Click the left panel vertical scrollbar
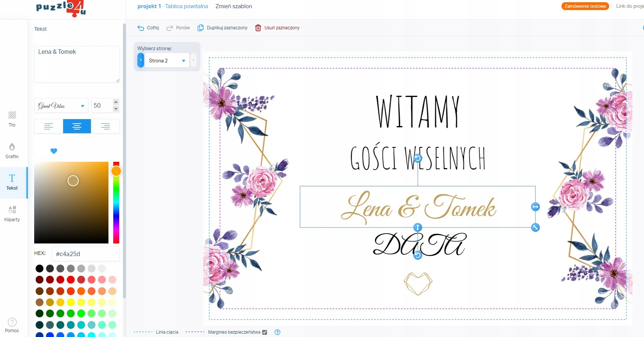644x337 pixels. [124, 161]
